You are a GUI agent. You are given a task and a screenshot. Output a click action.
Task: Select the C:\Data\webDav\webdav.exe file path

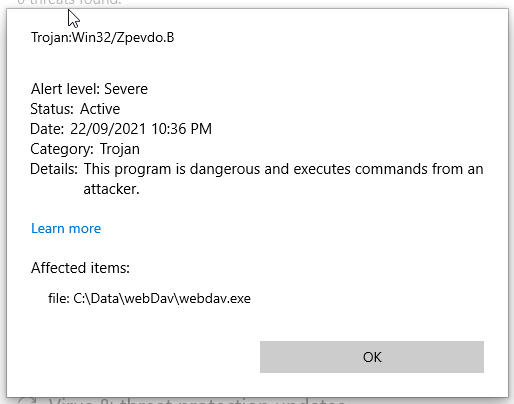point(162,298)
